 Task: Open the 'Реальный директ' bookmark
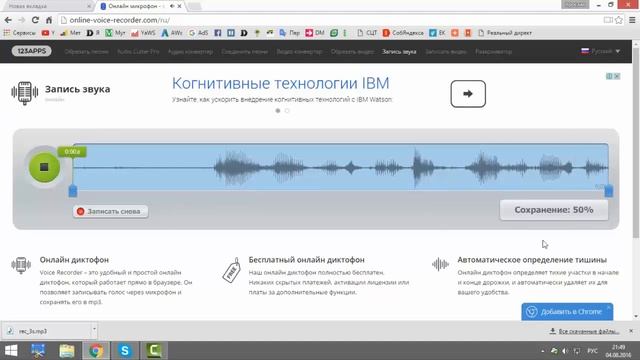(505, 33)
